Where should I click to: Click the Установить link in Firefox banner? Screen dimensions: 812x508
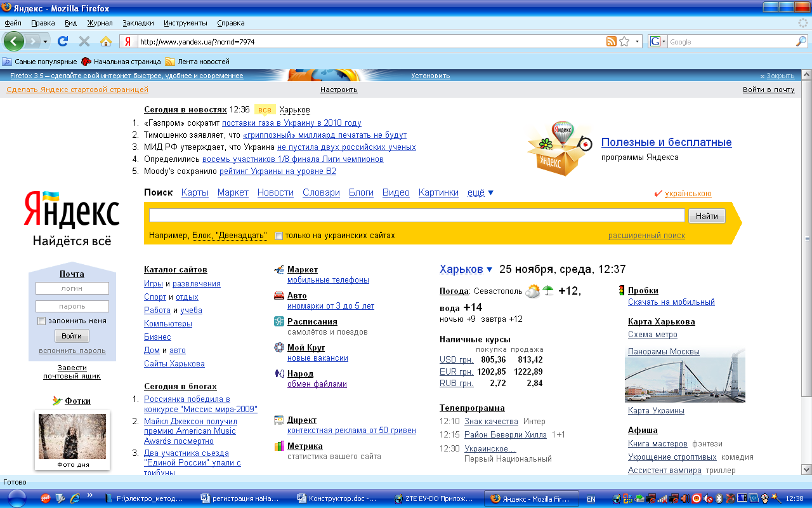(x=431, y=76)
